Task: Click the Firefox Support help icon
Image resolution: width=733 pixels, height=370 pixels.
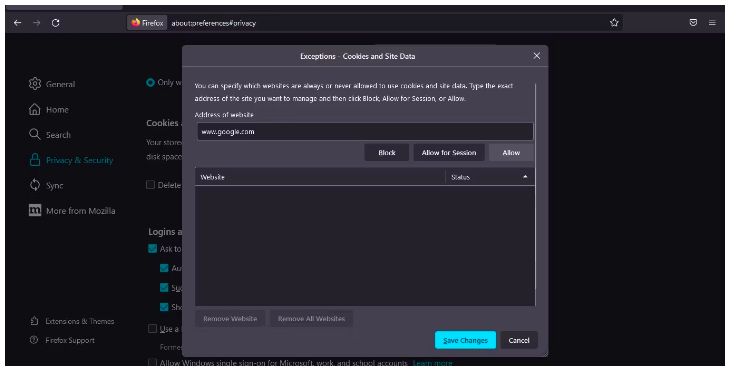Action: (34, 340)
